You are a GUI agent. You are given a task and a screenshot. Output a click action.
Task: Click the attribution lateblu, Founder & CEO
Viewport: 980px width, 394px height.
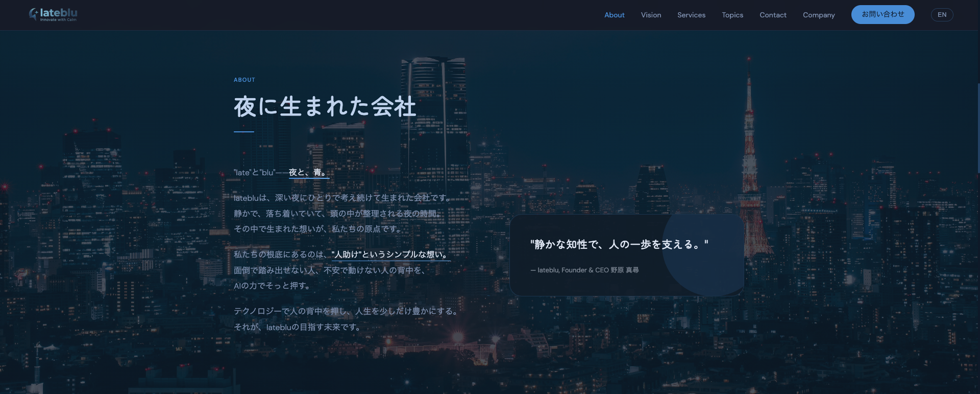[x=584, y=270]
